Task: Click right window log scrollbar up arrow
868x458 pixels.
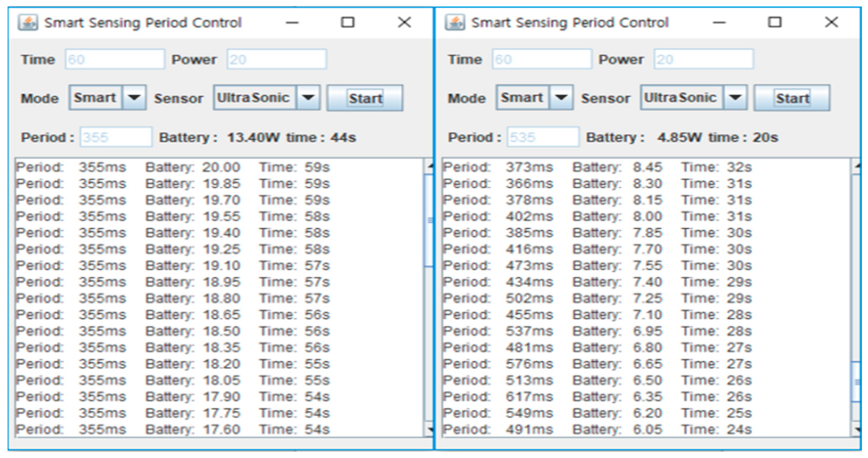Action: (856, 166)
